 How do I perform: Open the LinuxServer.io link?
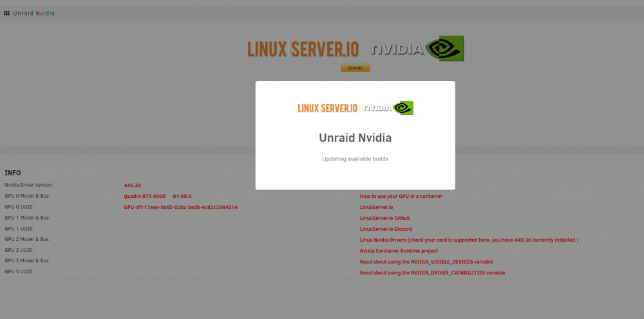tap(377, 207)
